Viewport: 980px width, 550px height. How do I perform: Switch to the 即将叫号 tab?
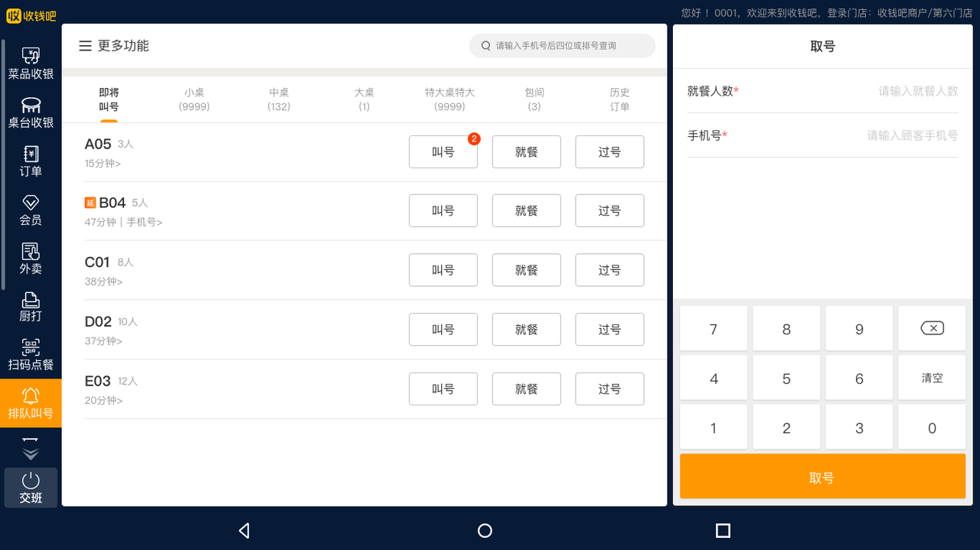pos(109,99)
